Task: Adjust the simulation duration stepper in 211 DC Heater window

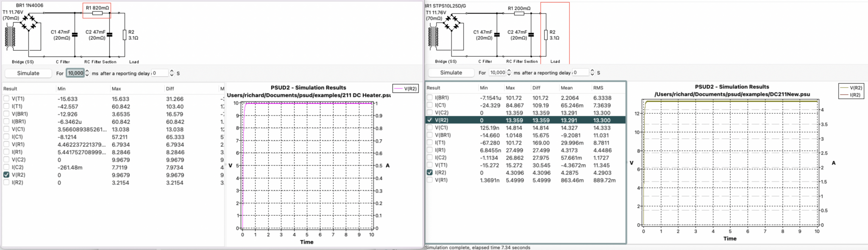Action: coord(87,73)
